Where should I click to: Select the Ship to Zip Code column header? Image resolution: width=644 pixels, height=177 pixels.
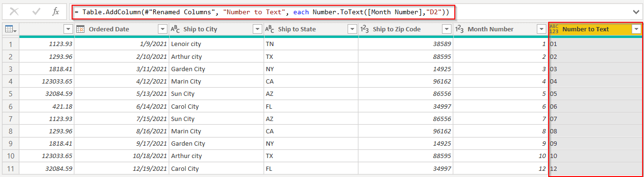point(406,29)
